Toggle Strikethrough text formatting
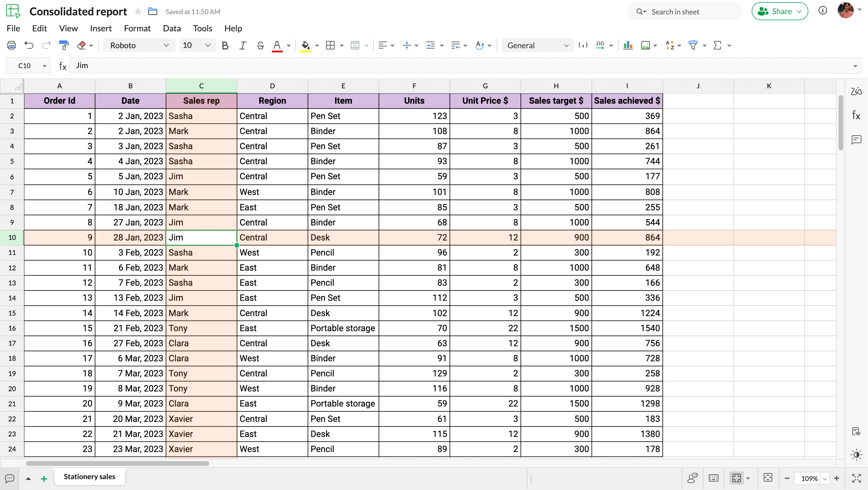868x490 pixels. point(259,45)
